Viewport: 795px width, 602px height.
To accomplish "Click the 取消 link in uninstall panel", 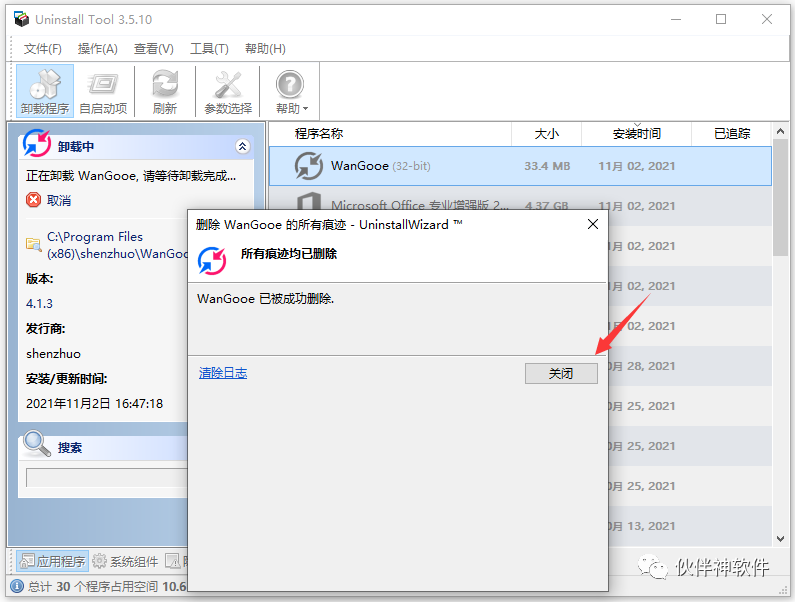I will (59, 200).
